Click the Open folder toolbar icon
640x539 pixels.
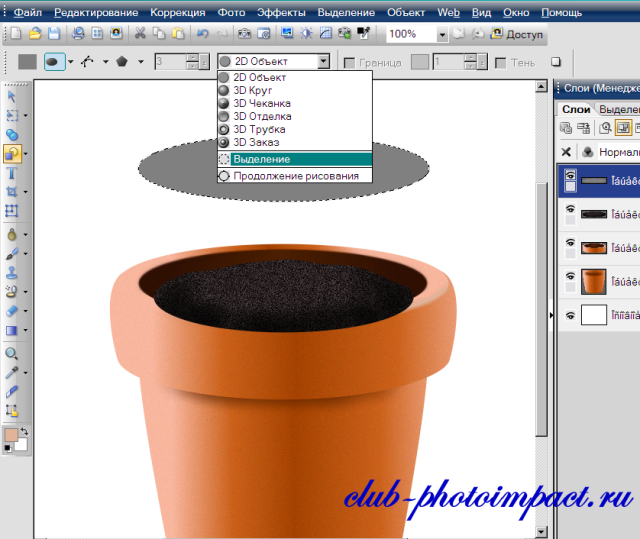[x=35, y=33]
